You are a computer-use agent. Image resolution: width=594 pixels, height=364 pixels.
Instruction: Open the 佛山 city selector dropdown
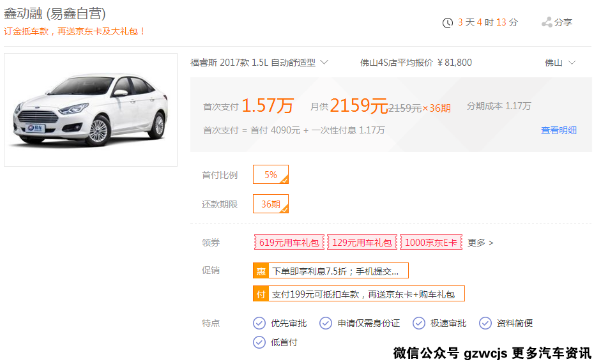point(560,63)
